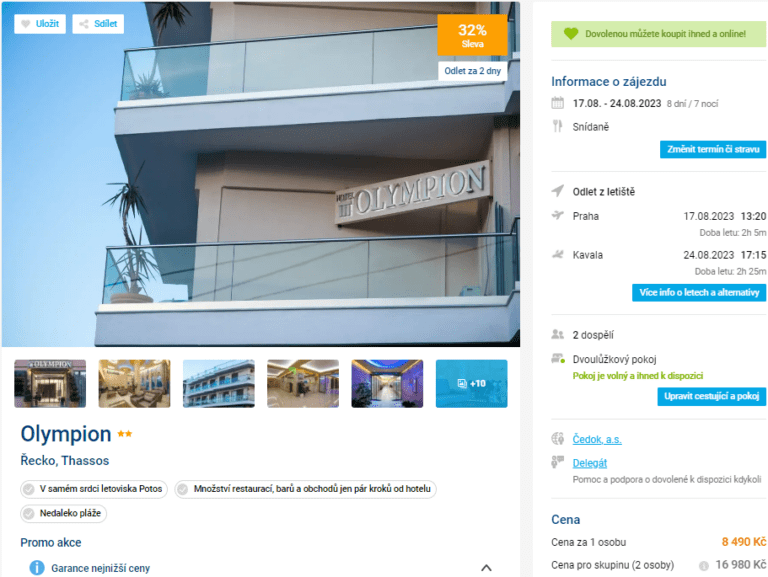768x577 pixels.
Task: Share the offer via Sdílet button
Action: tap(98, 24)
